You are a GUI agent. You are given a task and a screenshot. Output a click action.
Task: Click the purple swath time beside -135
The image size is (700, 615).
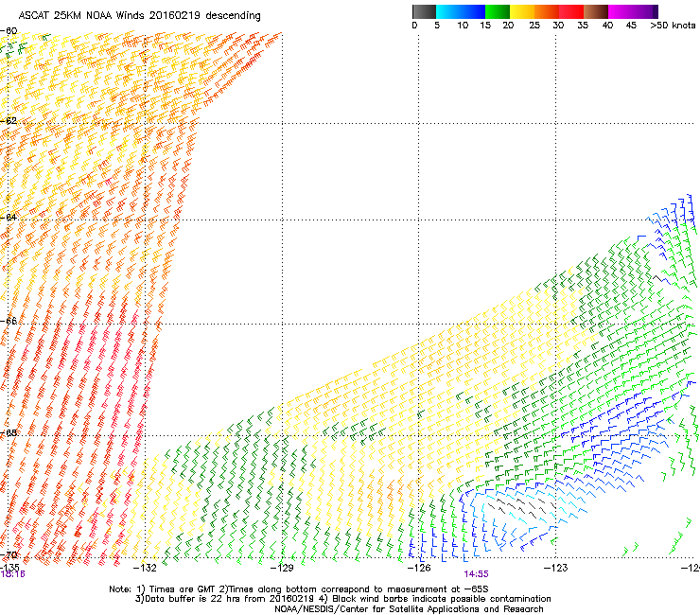pyautogui.click(x=12, y=574)
